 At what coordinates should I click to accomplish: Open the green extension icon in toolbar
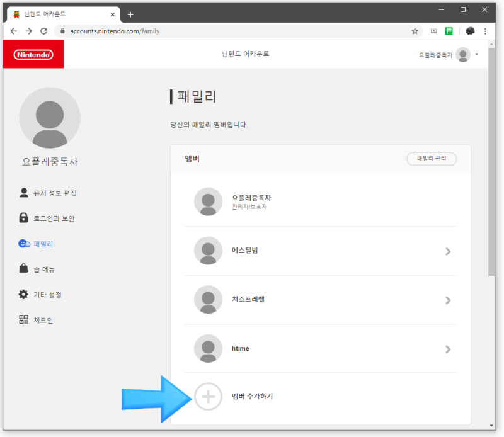click(x=449, y=30)
